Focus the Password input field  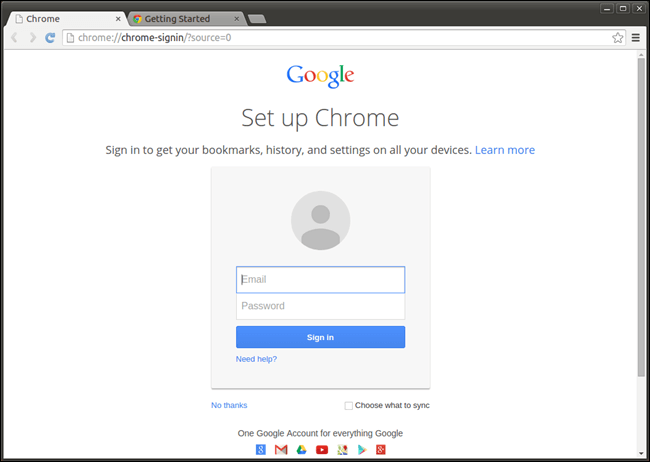coord(320,306)
